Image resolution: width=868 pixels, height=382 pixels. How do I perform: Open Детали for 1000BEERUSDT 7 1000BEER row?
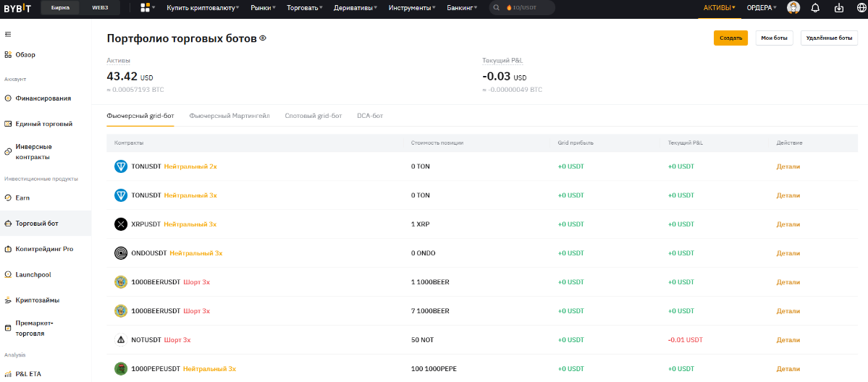(788, 310)
